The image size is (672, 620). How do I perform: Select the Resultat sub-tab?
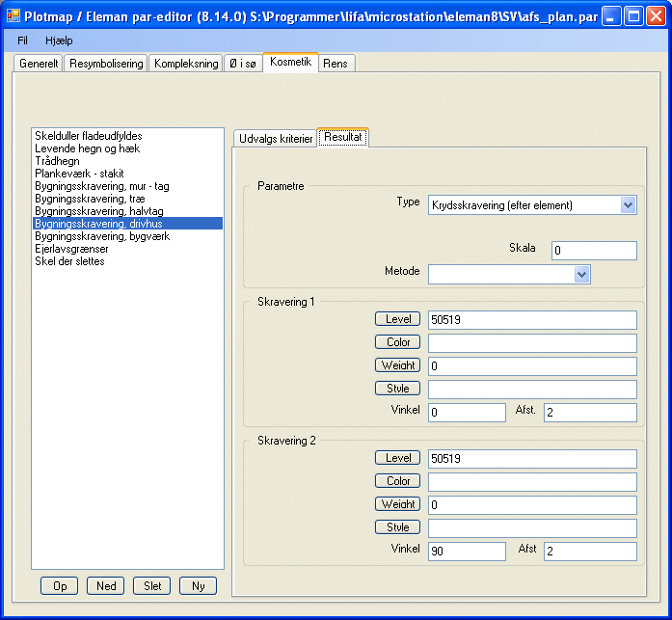point(343,137)
